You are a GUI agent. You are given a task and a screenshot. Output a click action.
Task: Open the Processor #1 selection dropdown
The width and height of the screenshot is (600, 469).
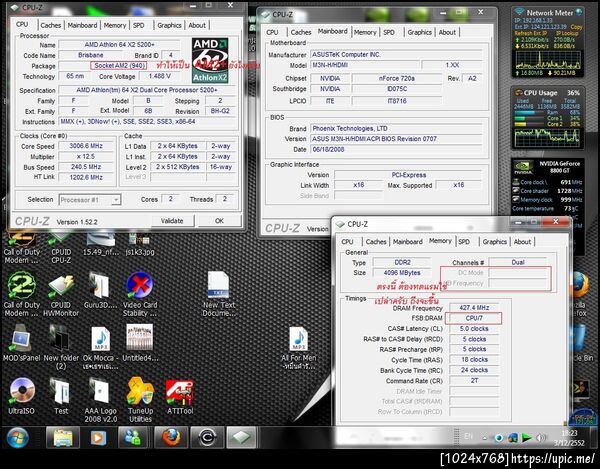[90, 200]
